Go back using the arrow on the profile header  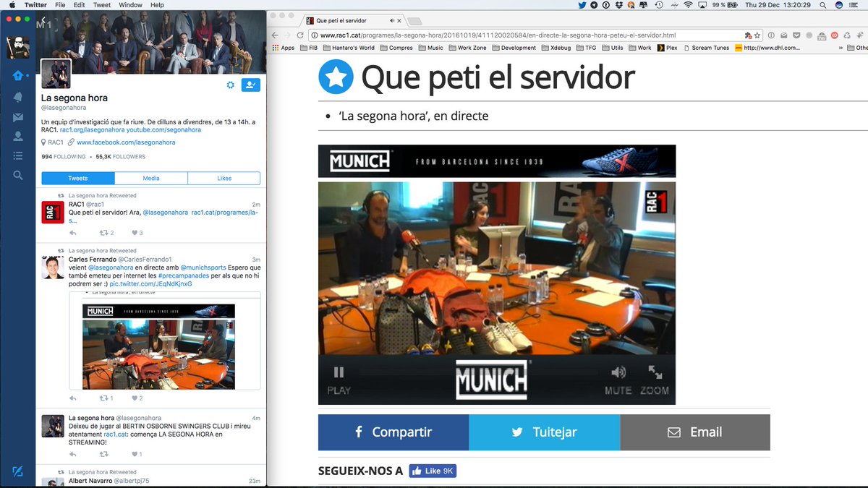43,21
